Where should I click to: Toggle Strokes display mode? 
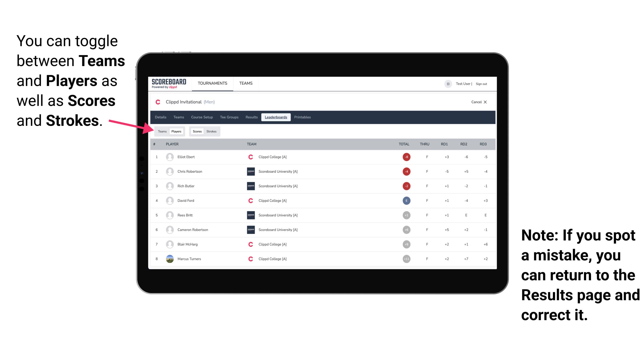[x=212, y=131]
